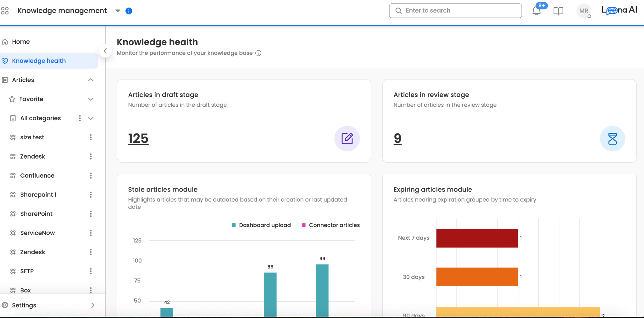This screenshot has width=644, height=318.
Task: Click the bar labeled 42 in stale chart
Action: pyautogui.click(x=167, y=312)
